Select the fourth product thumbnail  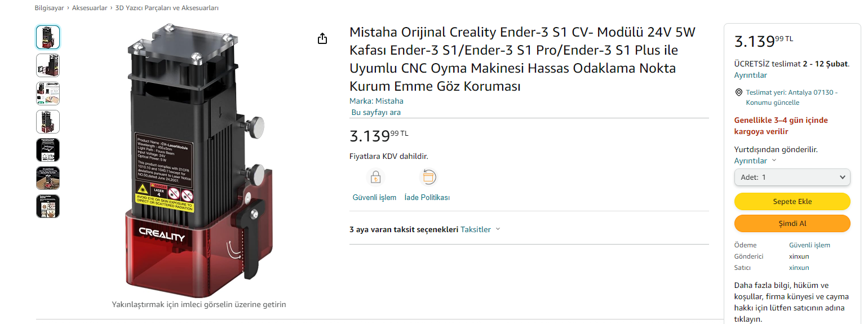click(48, 122)
